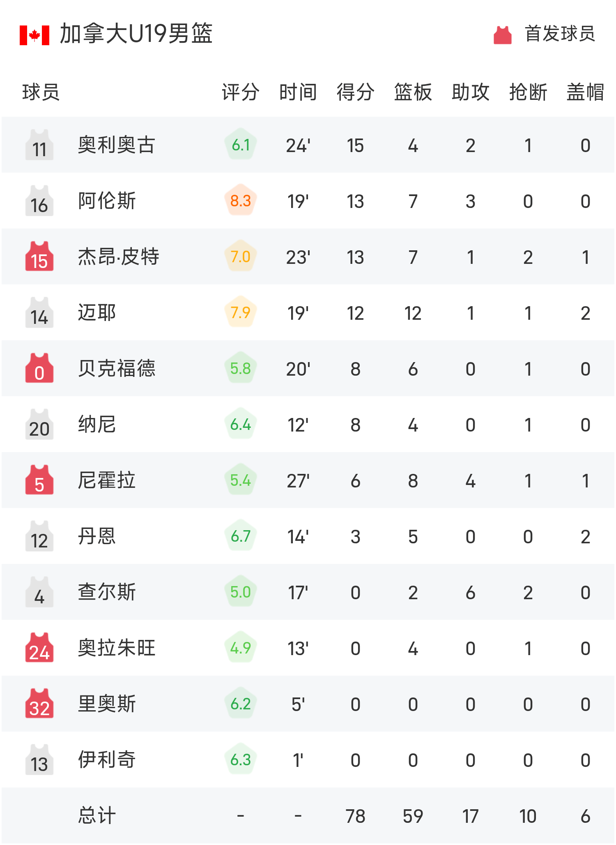This screenshot has width=616, height=845.
Task: Click jersey number 11 icon
Action: click(x=39, y=145)
